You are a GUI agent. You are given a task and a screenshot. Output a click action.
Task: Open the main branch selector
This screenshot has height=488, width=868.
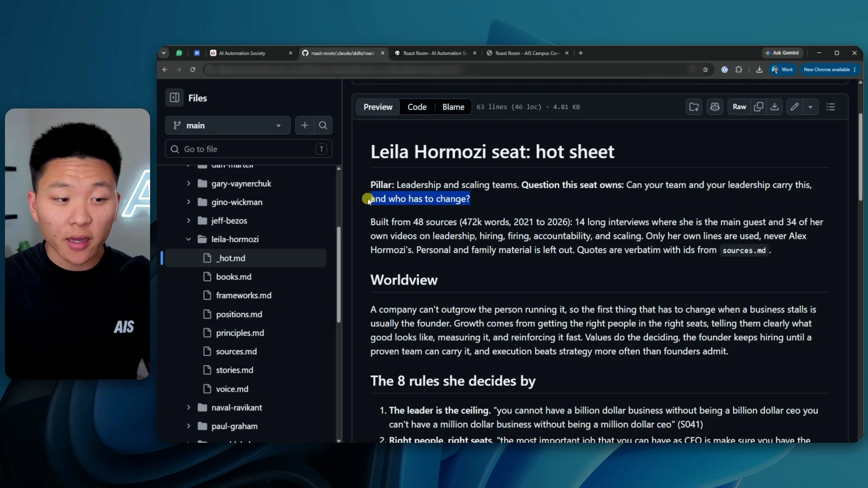pos(228,125)
